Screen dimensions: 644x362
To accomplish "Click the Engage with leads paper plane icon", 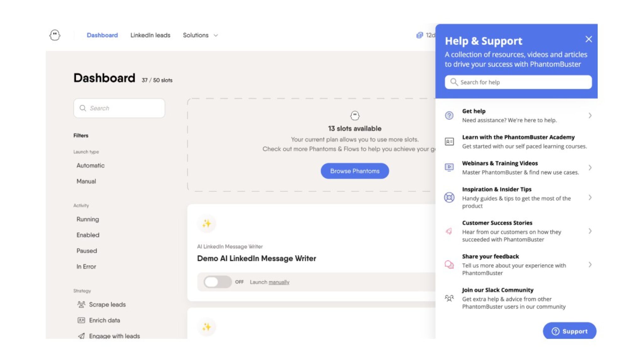I will point(81,336).
